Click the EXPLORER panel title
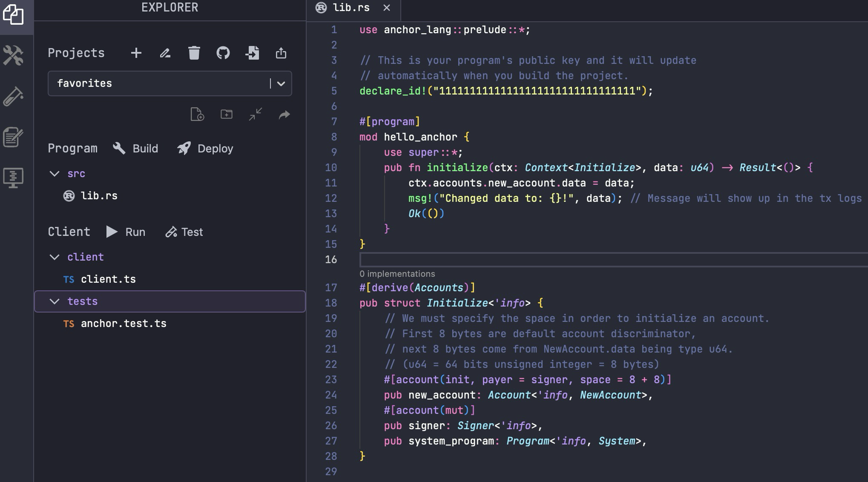 [170, 8]
